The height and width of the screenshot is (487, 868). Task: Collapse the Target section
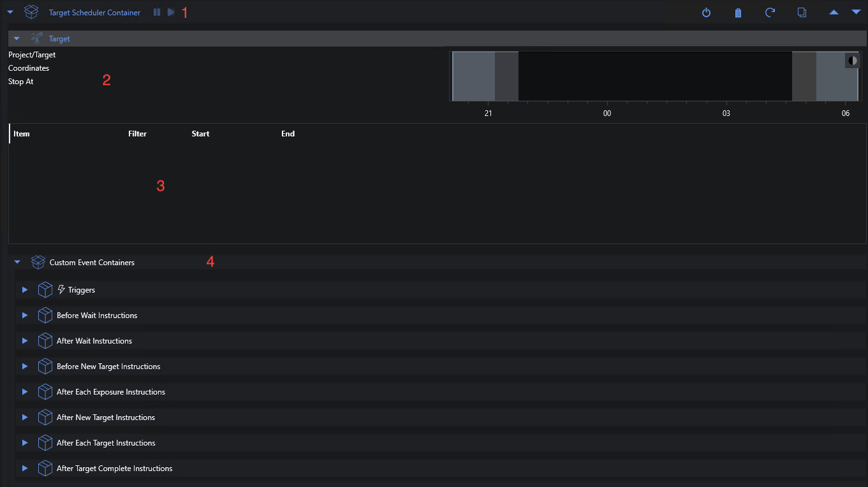click(17, 39)
